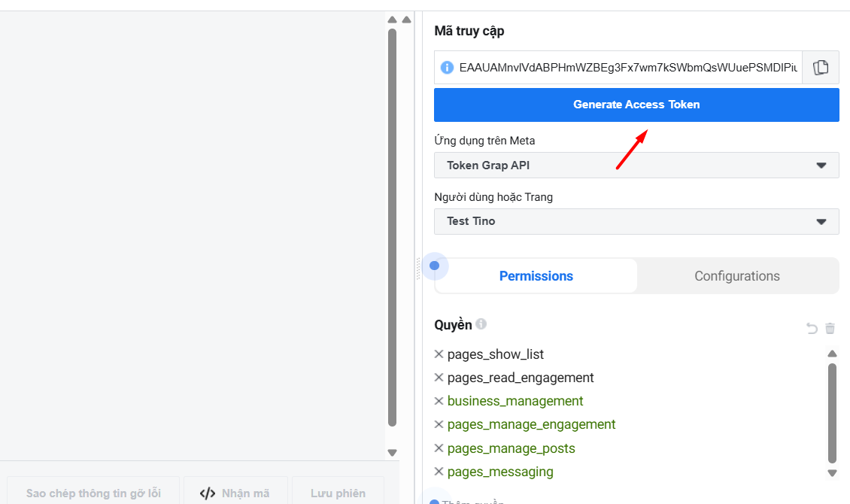Remove pages_manage_engagement permission
Image resolution: width=850 pixels, height=504 pixels.
point(439,424)
